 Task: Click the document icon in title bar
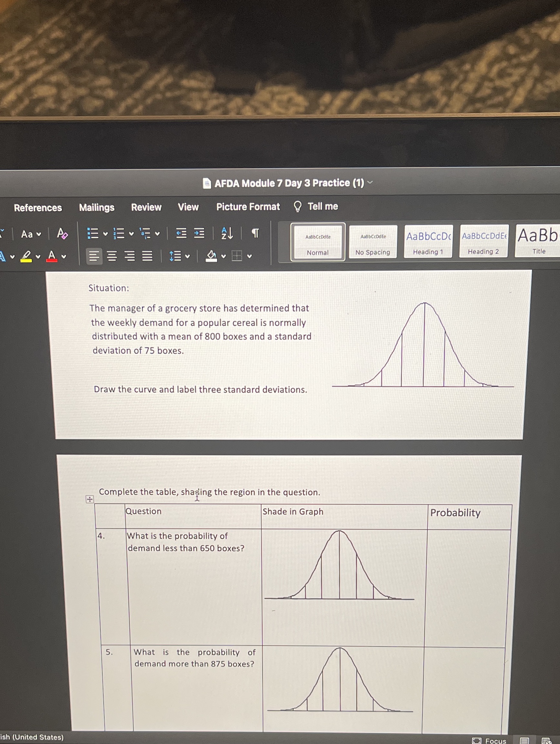[207, 183]
